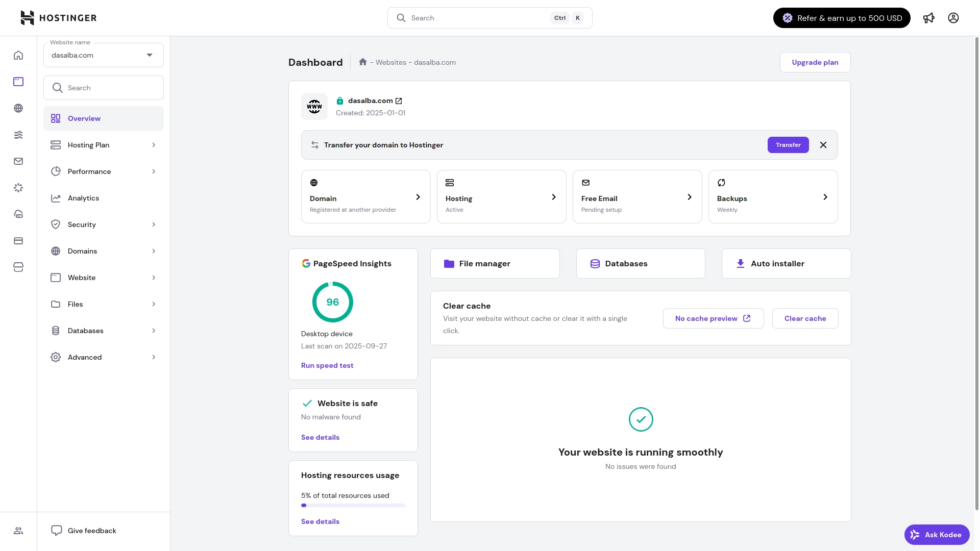Expand the Hosting Plan menu item

[x=103, y=145]
